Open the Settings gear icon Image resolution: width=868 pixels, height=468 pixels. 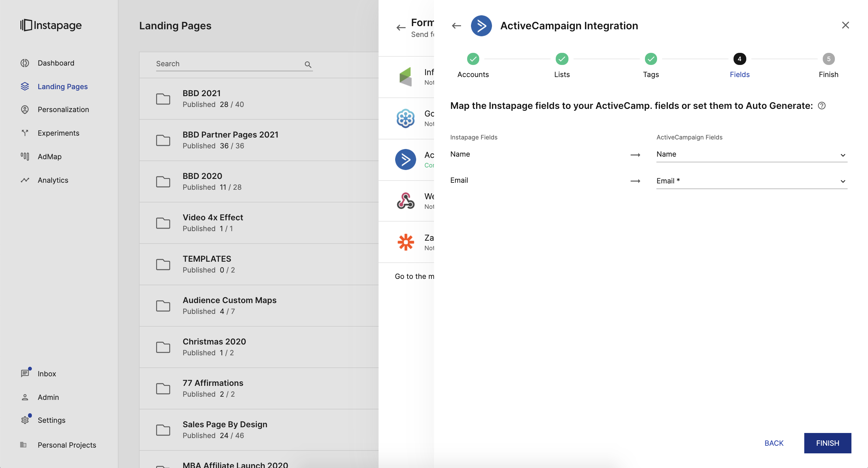25,420
